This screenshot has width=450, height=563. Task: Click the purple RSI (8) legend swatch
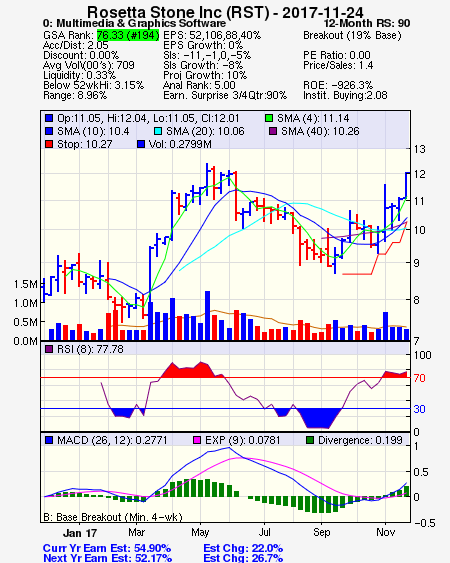click(49, 349)
